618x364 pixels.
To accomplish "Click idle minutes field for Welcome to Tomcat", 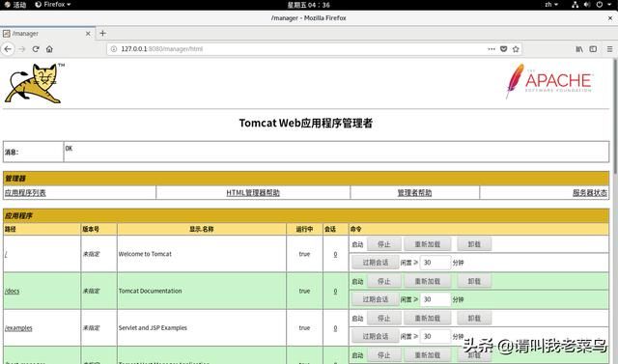I will click(435, 263).
